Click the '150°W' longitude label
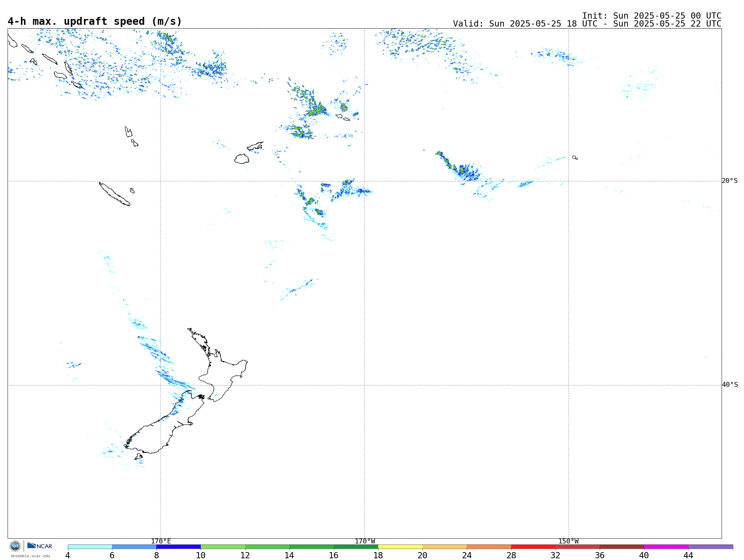 point(568,541)
